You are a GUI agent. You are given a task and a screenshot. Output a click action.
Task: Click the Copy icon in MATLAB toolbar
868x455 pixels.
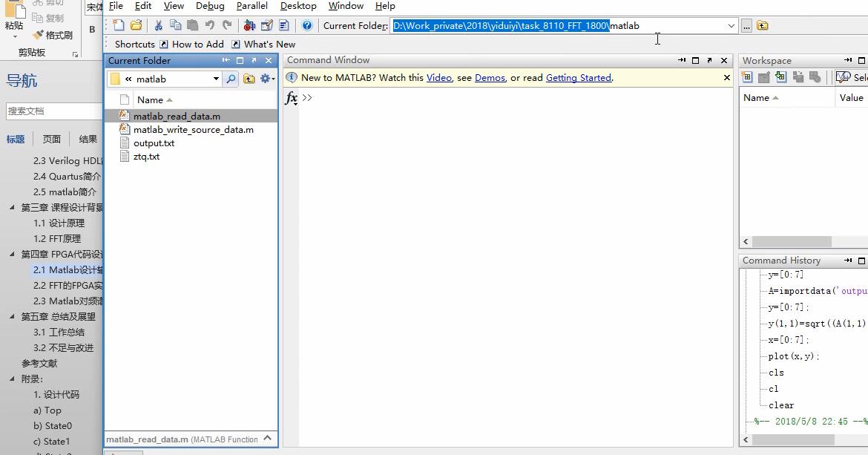tap(176, 25)
